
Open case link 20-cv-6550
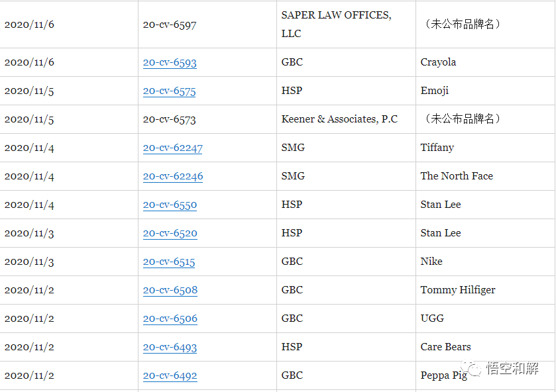click(x=170, y=205)
